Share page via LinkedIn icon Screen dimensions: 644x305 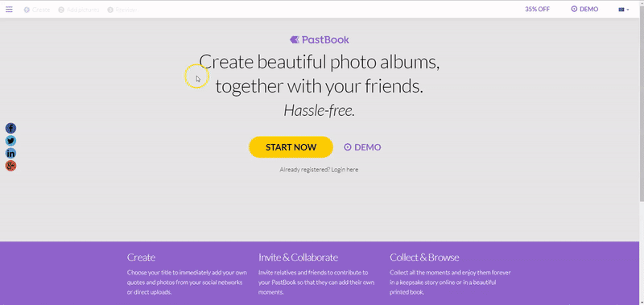click(x=10, y=154)
